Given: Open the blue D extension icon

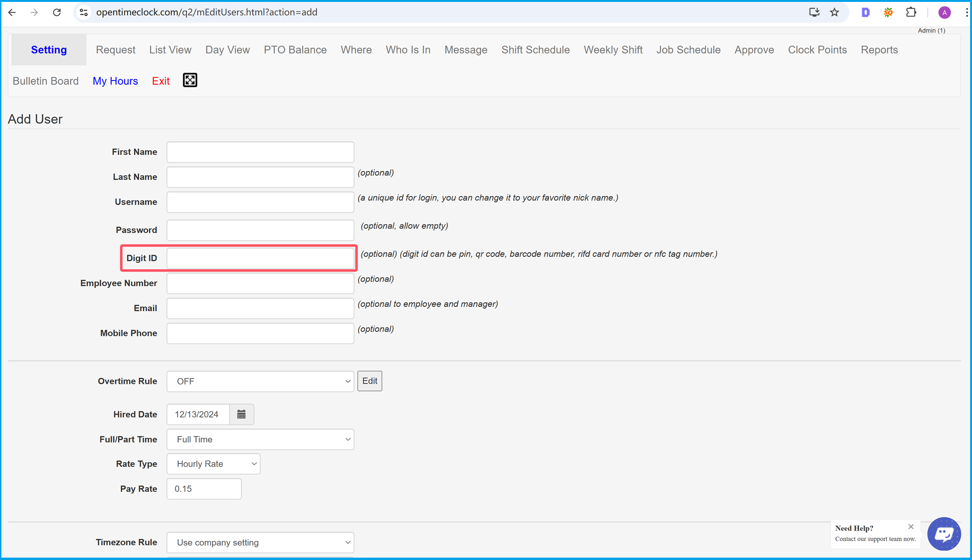Looking at the screenshot, I should tap(865, 12).
